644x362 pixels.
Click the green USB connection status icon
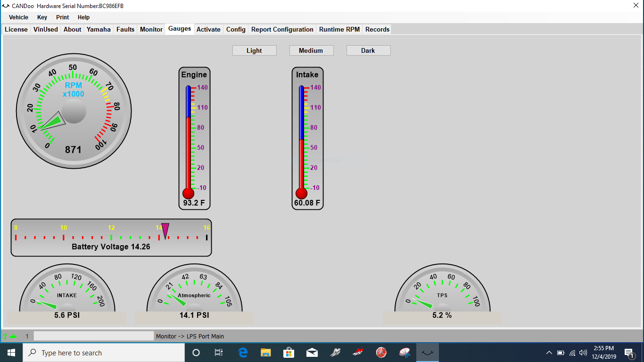click(x=6, y=336)
